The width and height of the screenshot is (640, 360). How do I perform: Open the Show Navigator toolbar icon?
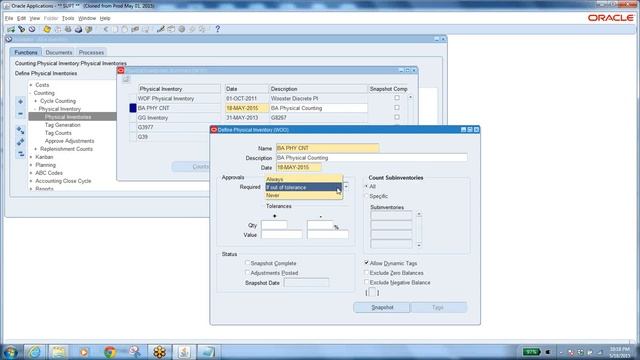coord(32,29)
